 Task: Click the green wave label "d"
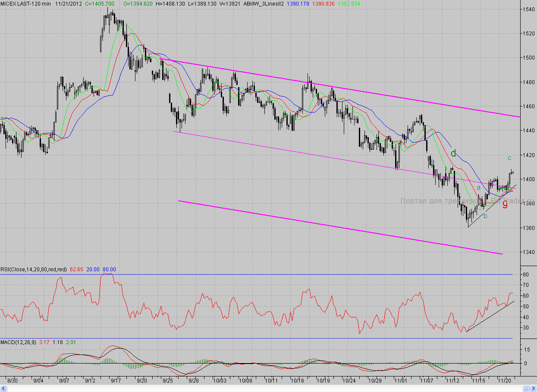coord(453,153)
